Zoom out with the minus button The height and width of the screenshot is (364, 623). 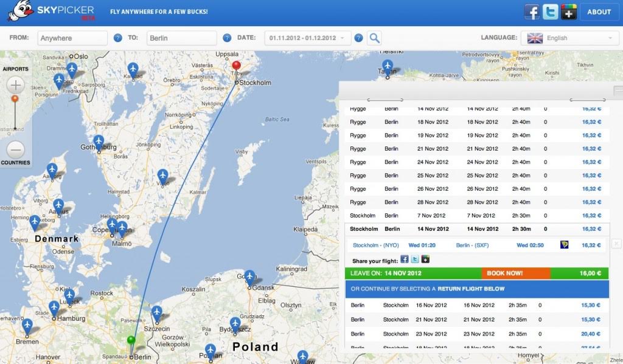(x=15, y=148)
